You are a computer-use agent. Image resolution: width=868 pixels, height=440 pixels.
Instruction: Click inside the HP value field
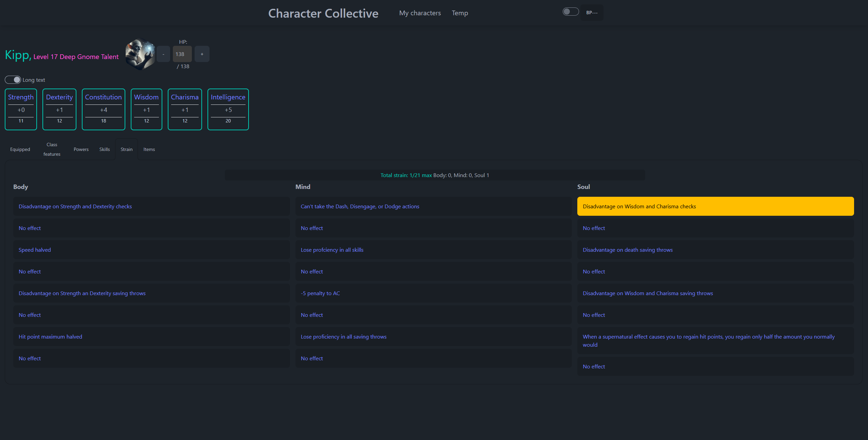point(182,54)
